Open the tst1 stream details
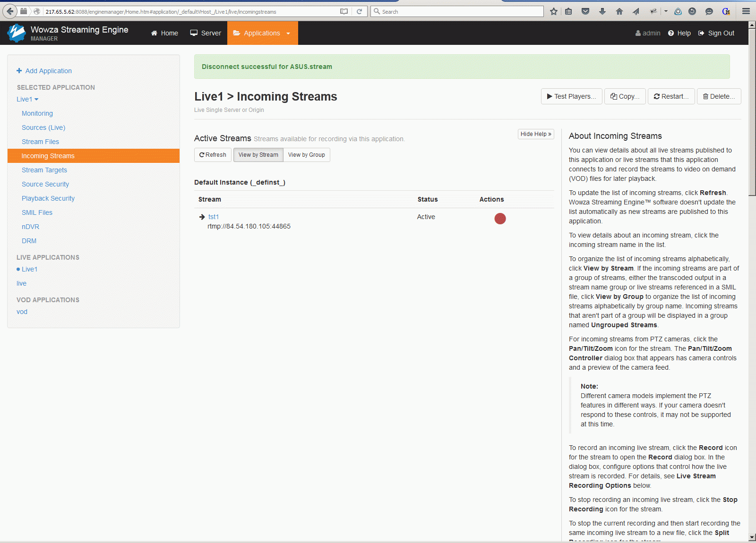Viewport: 756px width, 543px height. [x=214, y=217]
